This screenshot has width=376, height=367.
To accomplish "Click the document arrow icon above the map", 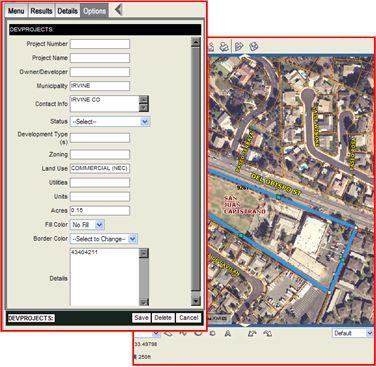I will (x=239, y=46).
